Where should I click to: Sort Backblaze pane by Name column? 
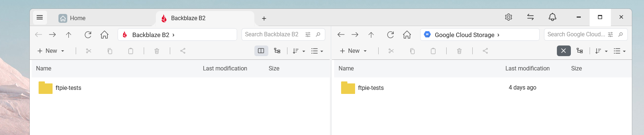[x=44, y=69]
